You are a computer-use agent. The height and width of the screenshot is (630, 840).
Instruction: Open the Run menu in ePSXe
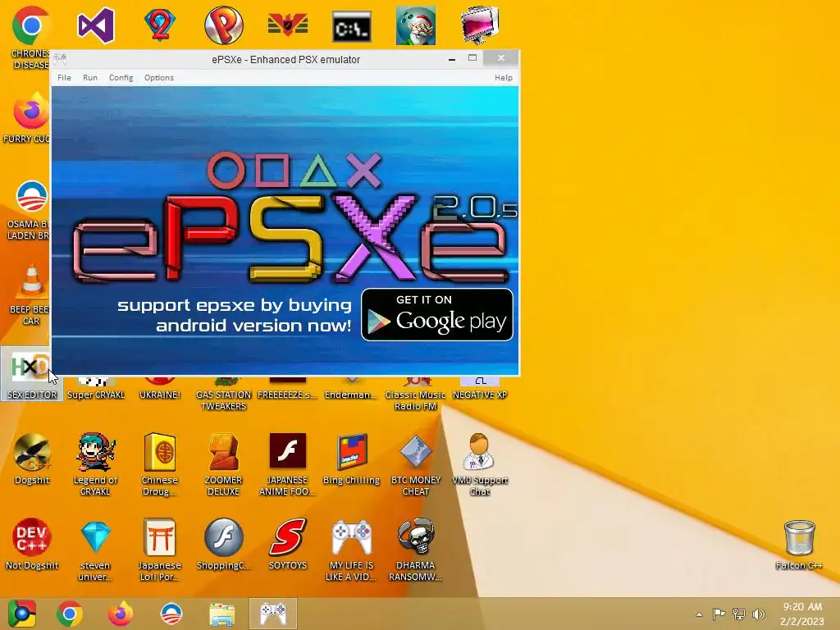(90, 78)
